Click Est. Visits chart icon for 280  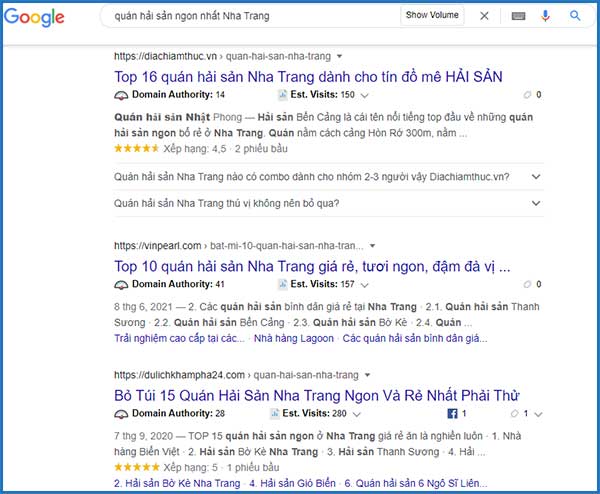pos(274,413)
